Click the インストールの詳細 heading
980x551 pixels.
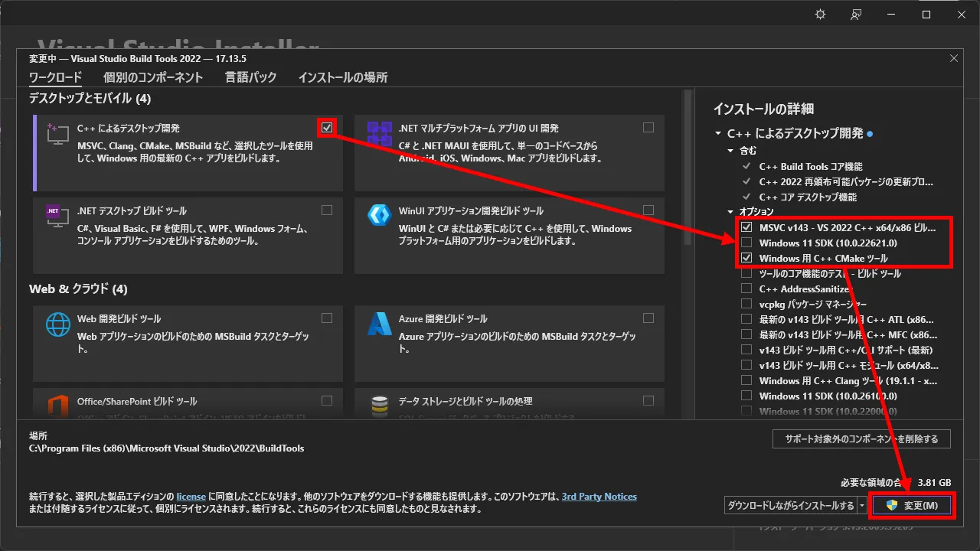tap(763, 109)
